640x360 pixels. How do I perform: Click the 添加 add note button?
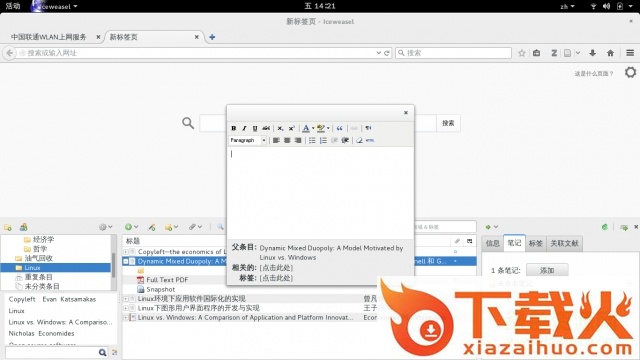(547, 270)
